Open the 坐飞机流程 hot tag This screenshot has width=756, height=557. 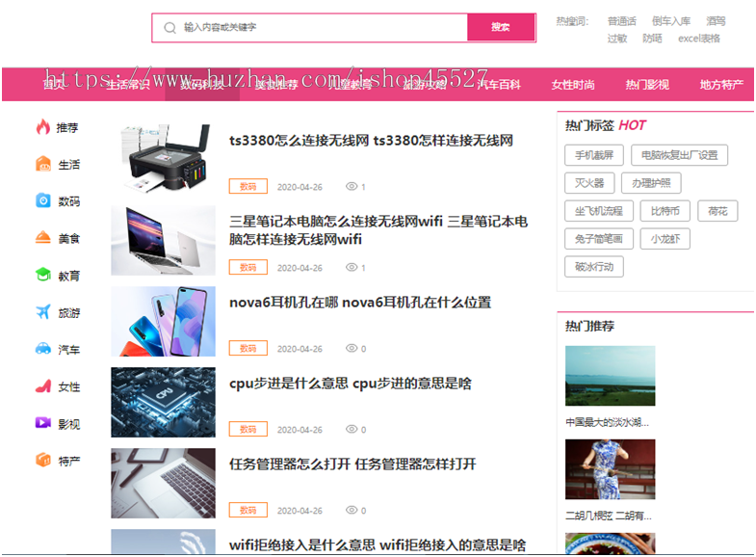click(x=599, y=211)
